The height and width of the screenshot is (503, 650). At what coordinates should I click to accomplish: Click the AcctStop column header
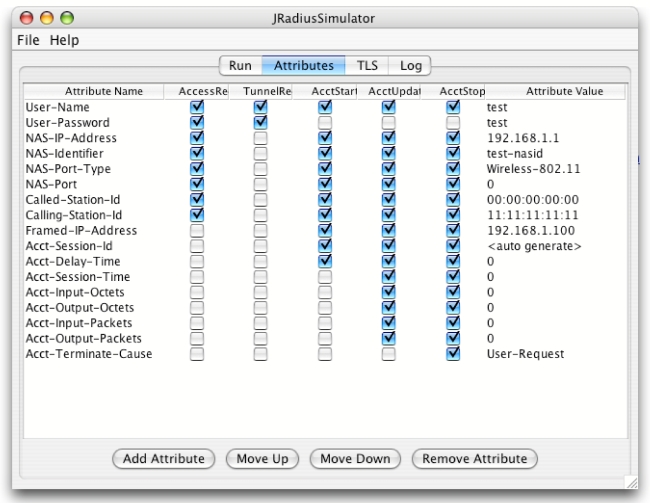point(453,91)
